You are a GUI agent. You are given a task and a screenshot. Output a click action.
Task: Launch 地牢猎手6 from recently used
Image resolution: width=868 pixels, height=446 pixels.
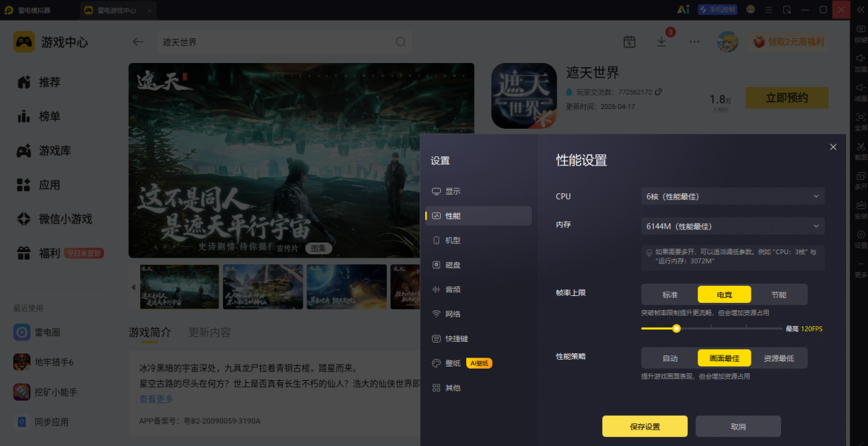pyautogui.click(x=44, y=362)
